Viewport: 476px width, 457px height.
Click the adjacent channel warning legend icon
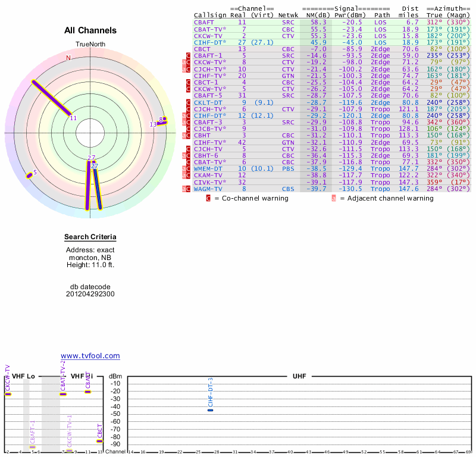pyautogui.click(x=334, y=198)
